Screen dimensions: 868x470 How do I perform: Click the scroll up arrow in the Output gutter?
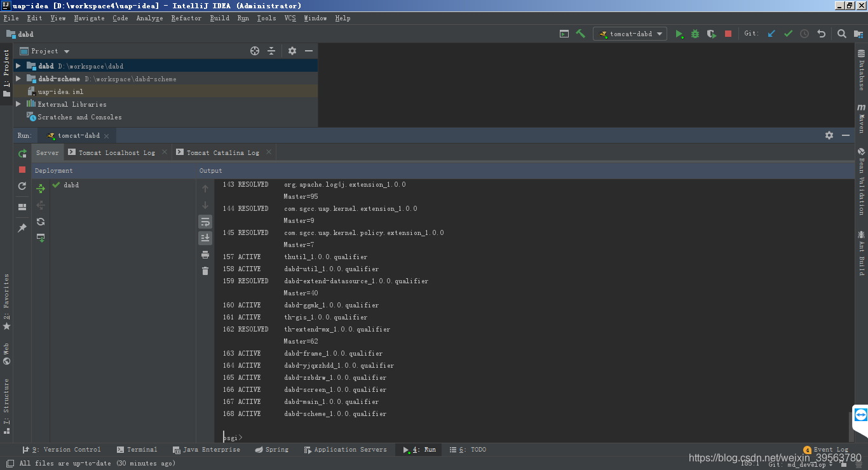[x=205, y=189]
